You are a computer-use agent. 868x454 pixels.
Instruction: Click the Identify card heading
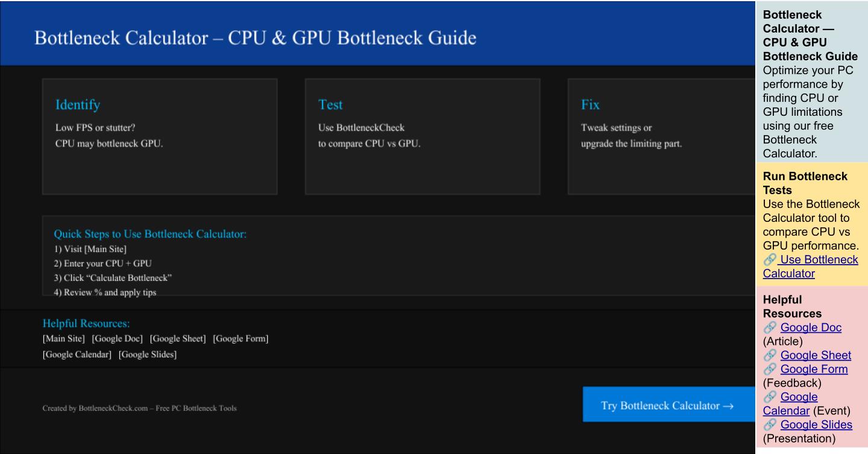78,105
